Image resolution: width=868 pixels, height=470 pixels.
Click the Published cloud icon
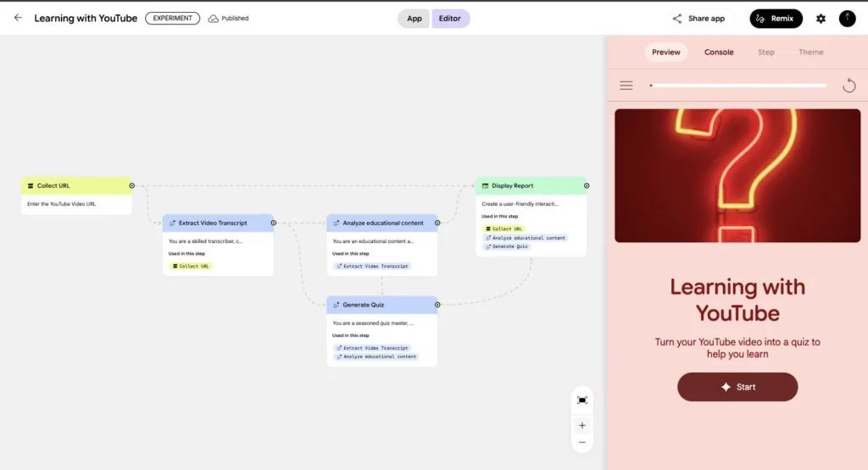213,19
